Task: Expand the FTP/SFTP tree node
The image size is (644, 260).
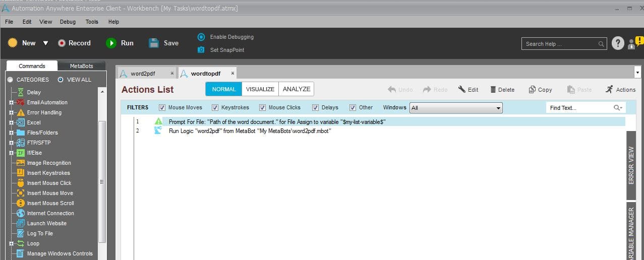Action: (11, 143)
